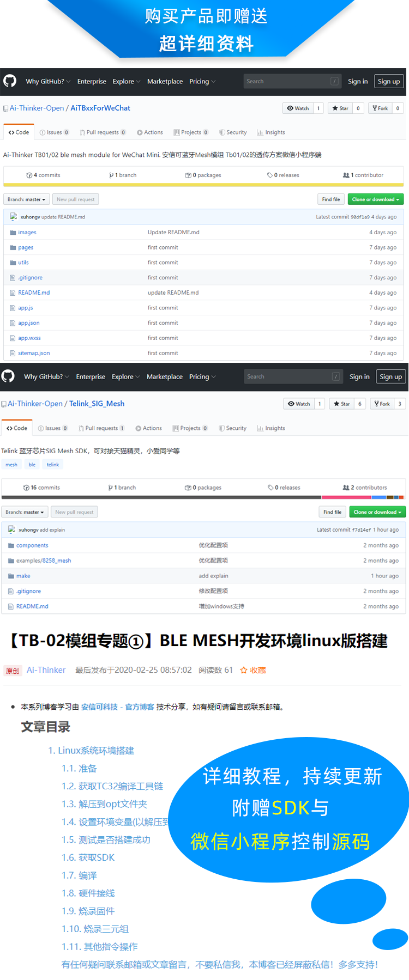Open Pull requests tab of AiTBxxForWeChat
Image resolution: width=409 pixels, height=980 pixels.
click(x=103, y=132)
